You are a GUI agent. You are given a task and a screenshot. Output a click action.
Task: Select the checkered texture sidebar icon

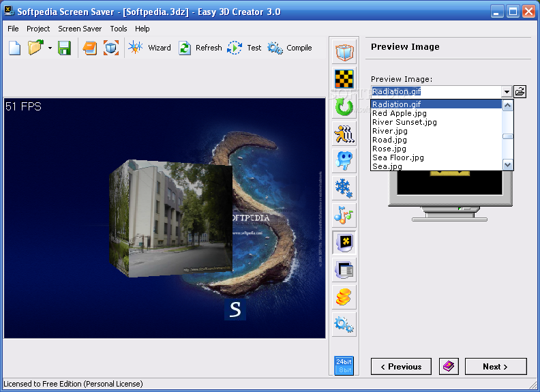(344, 79)
